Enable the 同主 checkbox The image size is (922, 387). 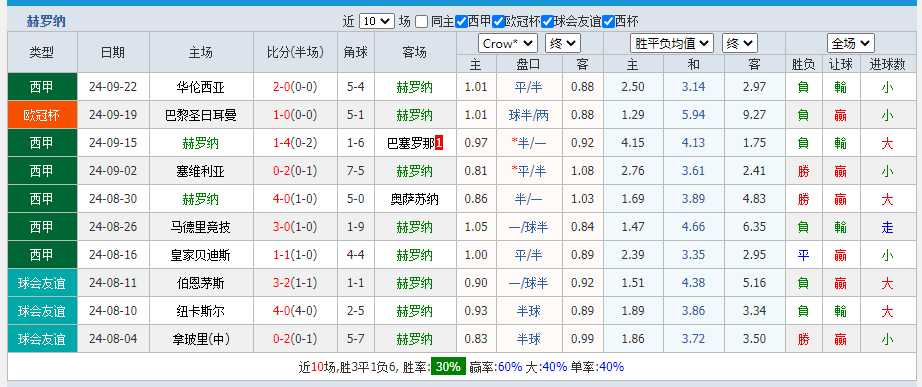(x=421, y=22)
